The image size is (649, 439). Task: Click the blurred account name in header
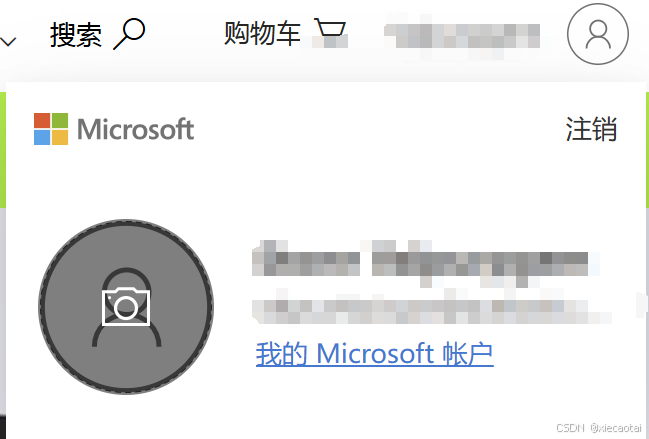[x=462, y=36]
